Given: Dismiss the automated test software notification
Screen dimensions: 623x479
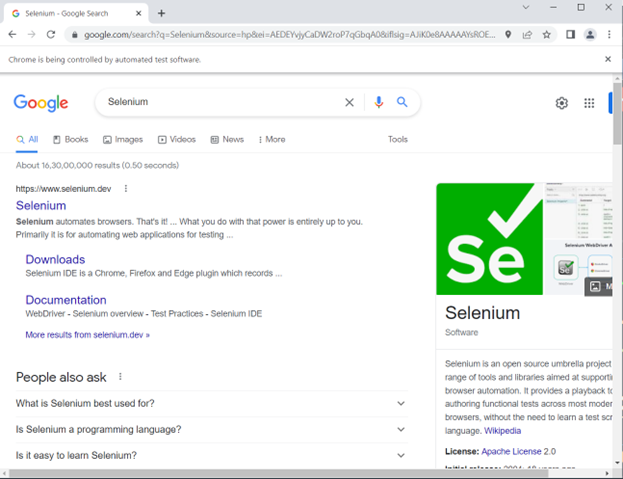Looking at the screenshot, I should coord(608,59).
